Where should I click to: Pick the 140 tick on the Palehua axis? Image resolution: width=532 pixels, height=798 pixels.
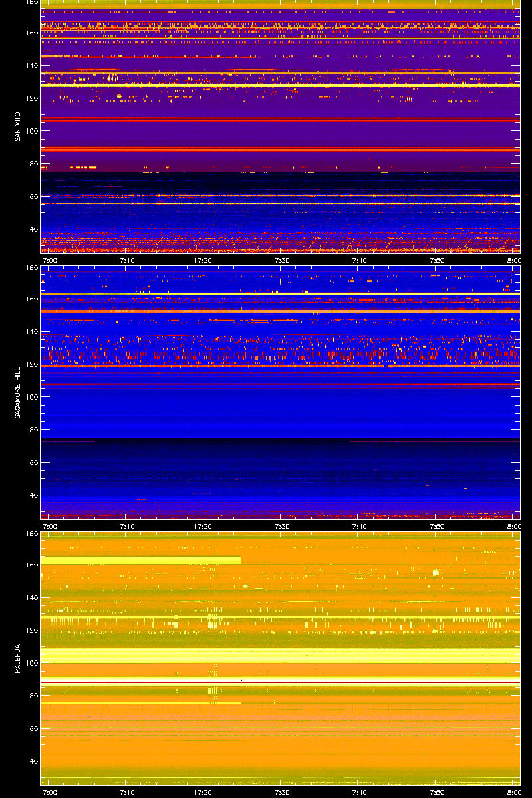pyautogui.click(x=31, y=597)
